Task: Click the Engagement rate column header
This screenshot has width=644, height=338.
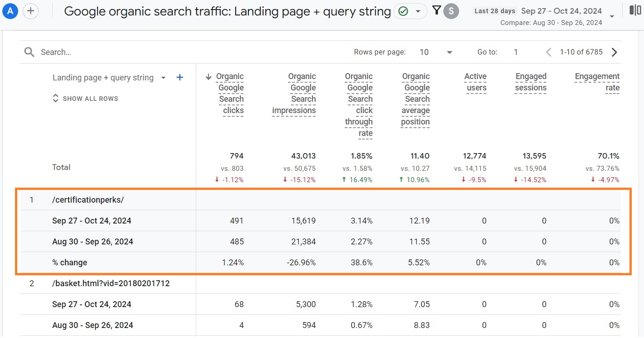Action: point(597,81)
